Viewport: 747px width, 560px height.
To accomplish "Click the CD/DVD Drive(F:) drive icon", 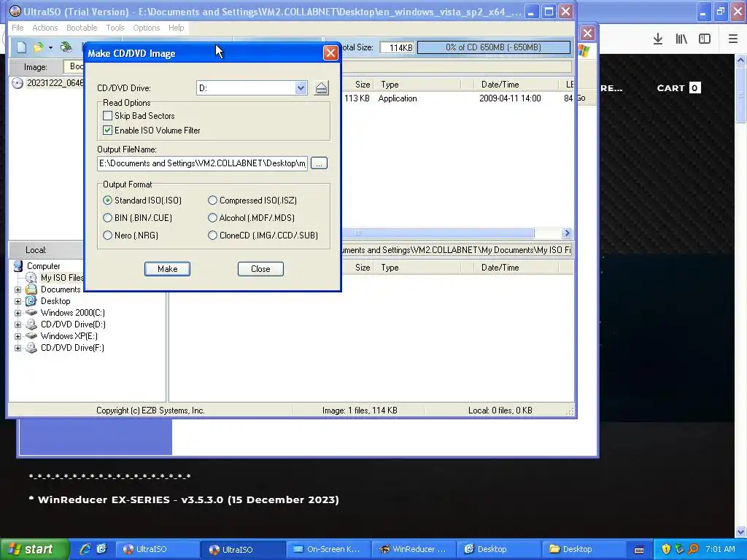I will tap(31, 348).
